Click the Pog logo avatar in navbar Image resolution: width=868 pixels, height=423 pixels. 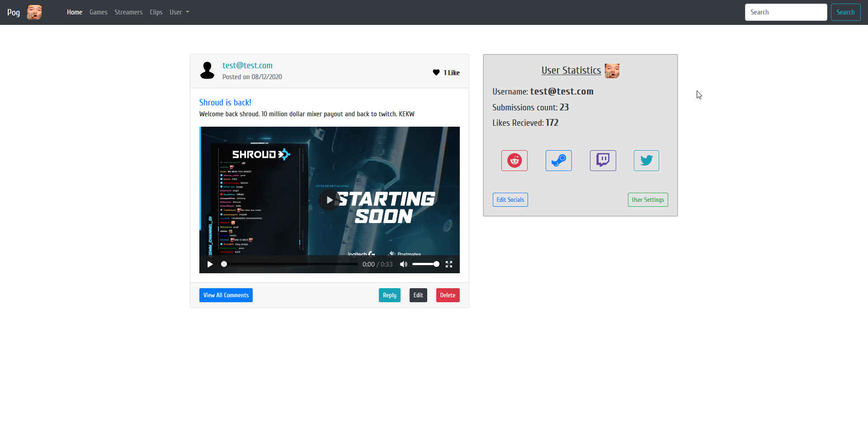tap(34, 12)
